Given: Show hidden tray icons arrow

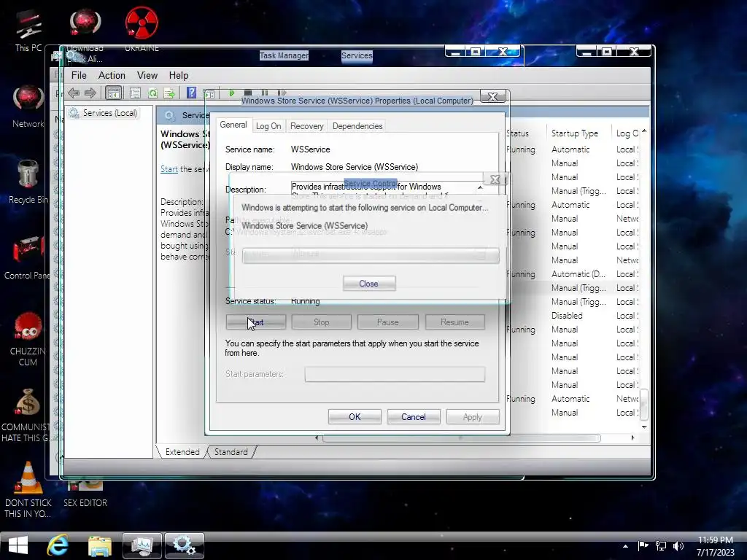Looking at the screenshot, I should click(625, 546).
